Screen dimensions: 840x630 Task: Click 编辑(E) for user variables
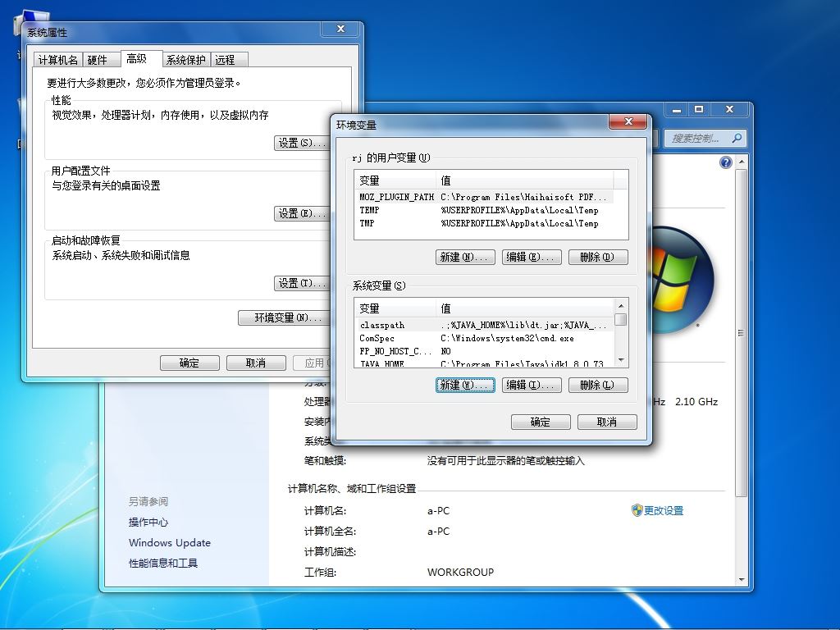coord(532,257)
